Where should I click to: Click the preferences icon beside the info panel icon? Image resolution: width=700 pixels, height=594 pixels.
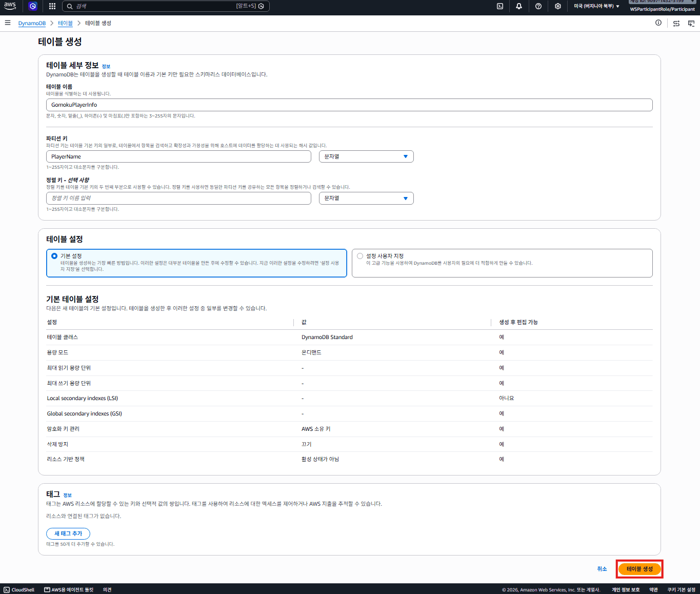click(x=676, y=24)
